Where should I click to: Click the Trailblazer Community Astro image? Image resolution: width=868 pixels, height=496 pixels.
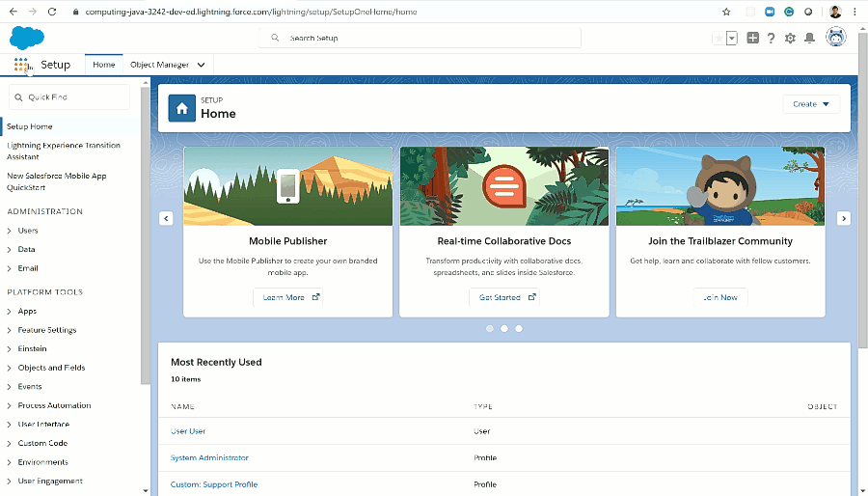(x=720, y=186)
